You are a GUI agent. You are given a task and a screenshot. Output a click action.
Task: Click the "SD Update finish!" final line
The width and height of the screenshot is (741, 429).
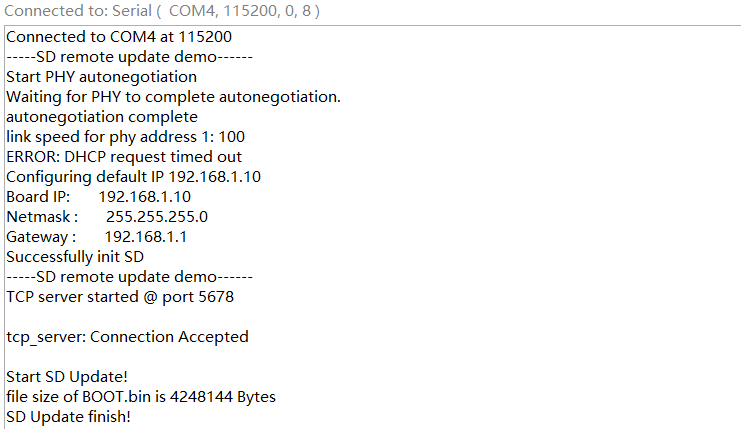tap(68, 416)
